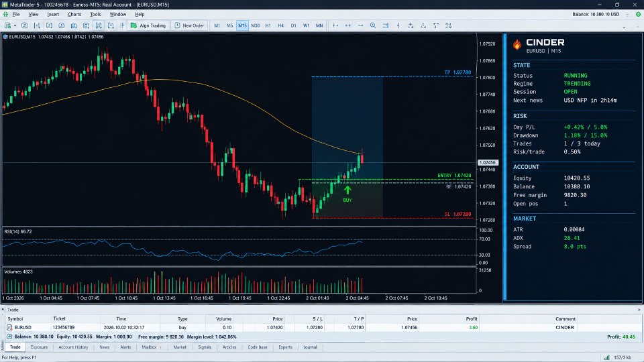Open the Journal tab
The width and height of the screenshot is (644, 362).
click(310, 347)
